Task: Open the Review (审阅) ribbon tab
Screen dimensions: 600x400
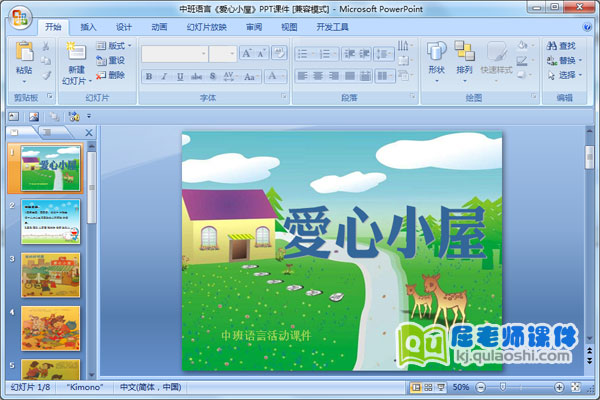Action: (254, 27)
